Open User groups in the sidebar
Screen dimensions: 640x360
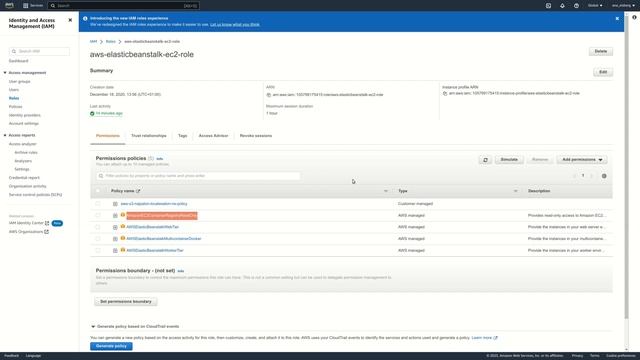click(x=20, y=82)
